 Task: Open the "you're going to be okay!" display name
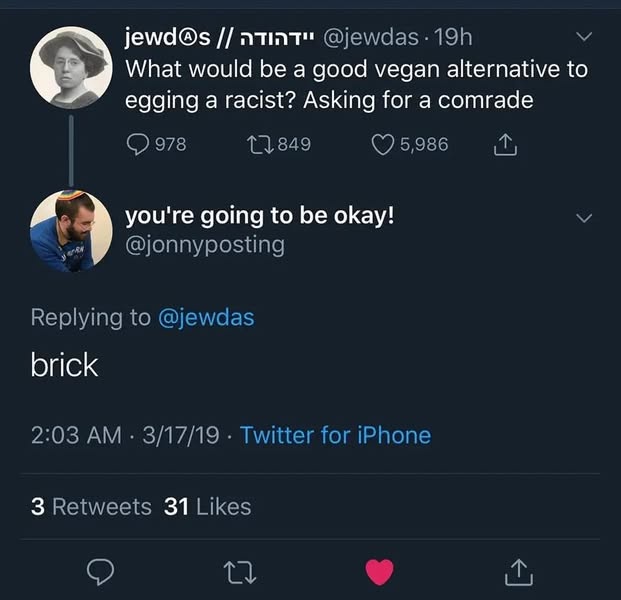[x=260, y=216]
